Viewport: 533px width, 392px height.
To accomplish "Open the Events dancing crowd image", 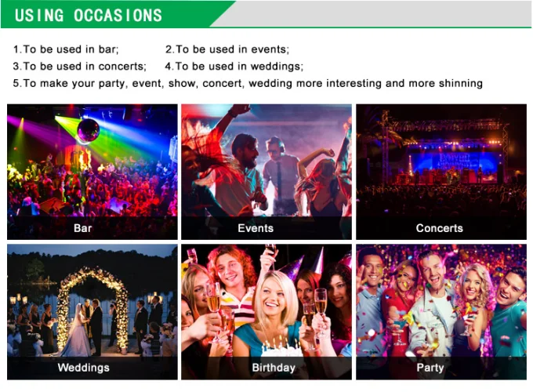I will point(266,172).
